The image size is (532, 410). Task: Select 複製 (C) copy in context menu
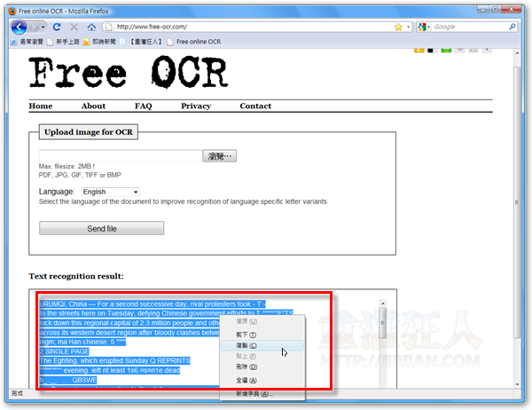tap(262, 346)
